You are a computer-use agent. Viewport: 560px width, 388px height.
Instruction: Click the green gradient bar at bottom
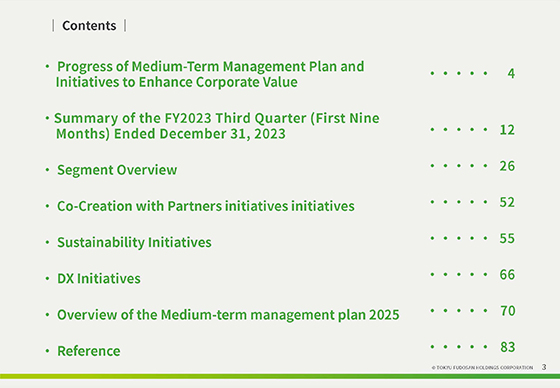(x=280, y=376)
